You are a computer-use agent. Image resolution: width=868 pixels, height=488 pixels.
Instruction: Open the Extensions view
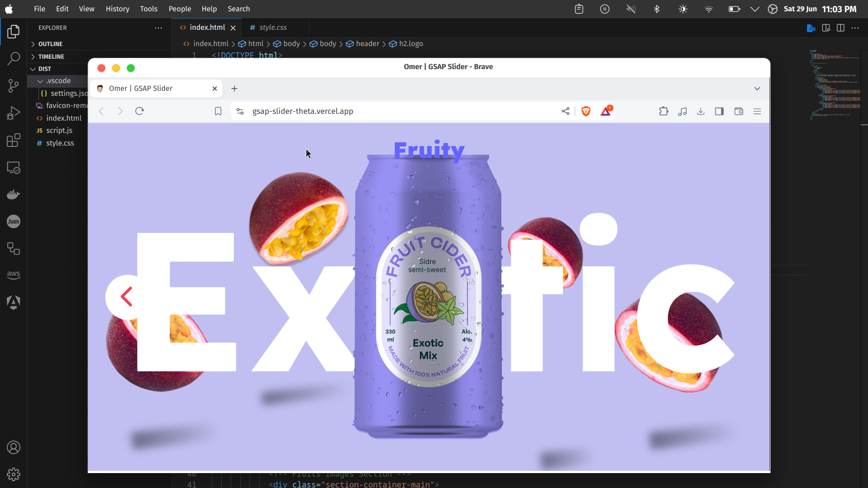click(14, 140)
